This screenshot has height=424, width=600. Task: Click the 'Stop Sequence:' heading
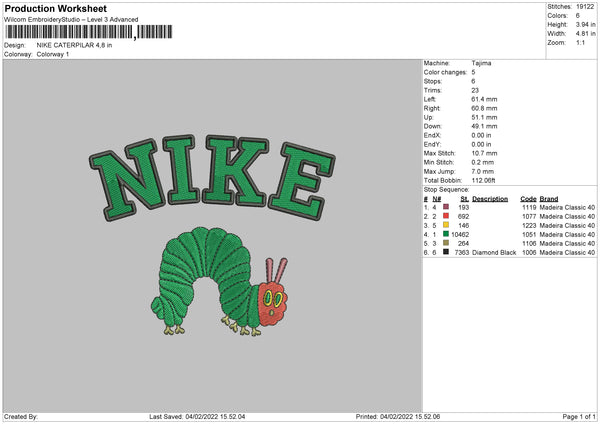446,190
